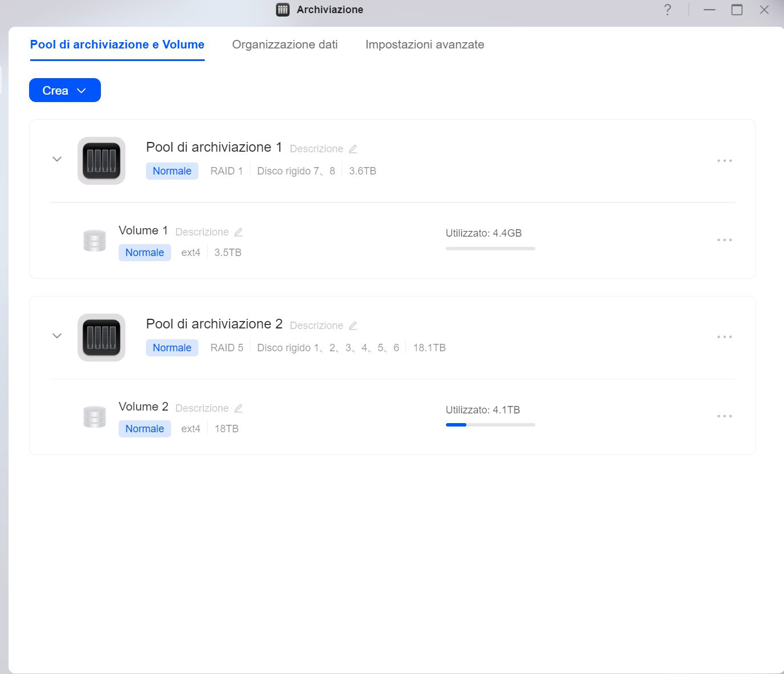
Task: Open the Crea dropdown button
Action: point(65,90)
